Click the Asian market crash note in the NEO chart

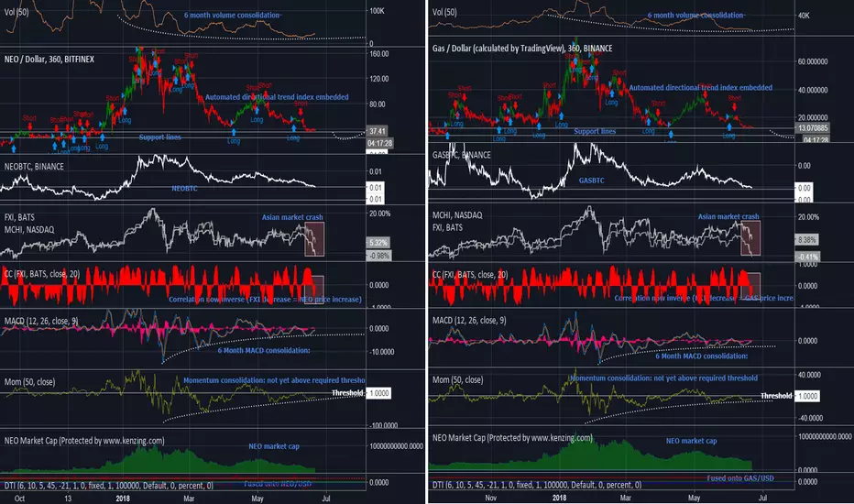(x=292, y=217)
